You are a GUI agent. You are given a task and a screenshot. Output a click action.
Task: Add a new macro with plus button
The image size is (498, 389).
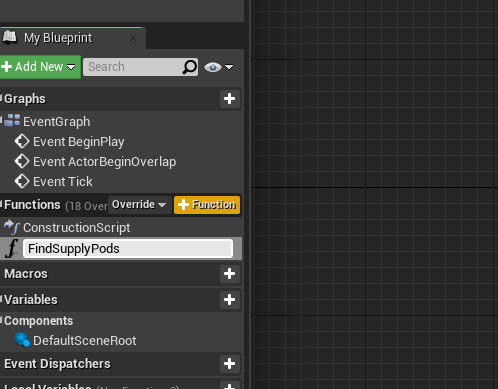230,274
